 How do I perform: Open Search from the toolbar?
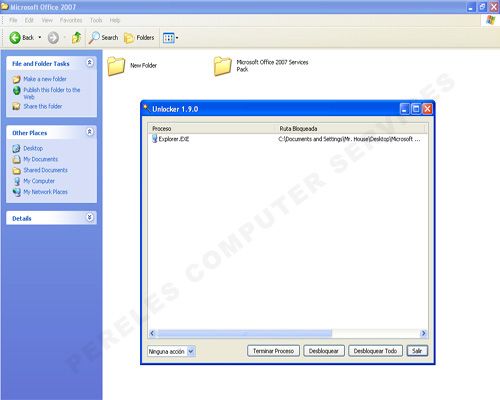104,38
